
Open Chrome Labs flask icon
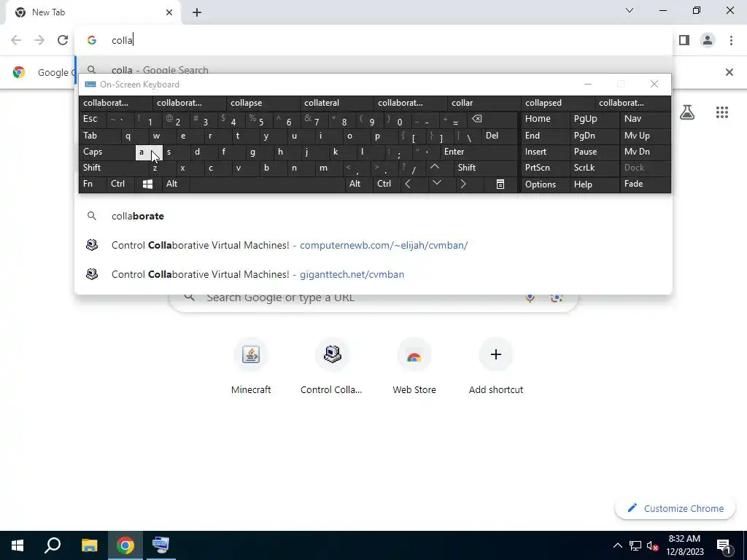[x=687, y=112]
